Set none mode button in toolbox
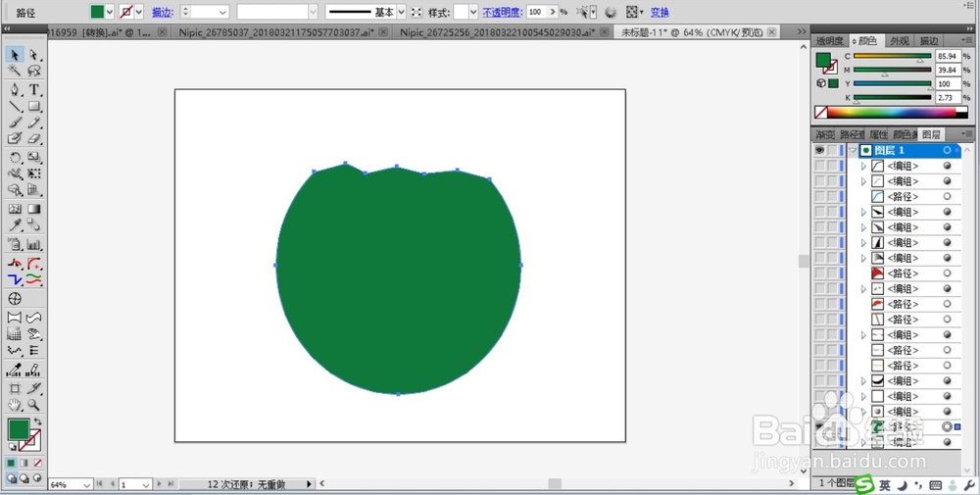Screen dimensions: 980x495 point(37,463)
